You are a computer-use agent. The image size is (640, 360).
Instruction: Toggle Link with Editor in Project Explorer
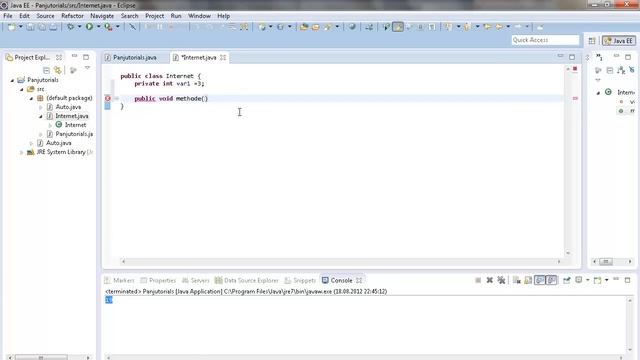click(x=58, y=70)
